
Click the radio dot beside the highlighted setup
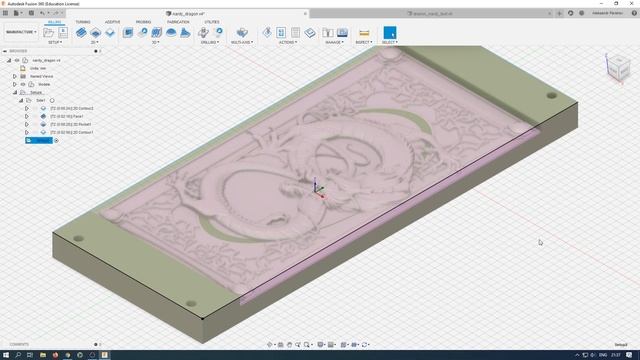pos(56,140)
